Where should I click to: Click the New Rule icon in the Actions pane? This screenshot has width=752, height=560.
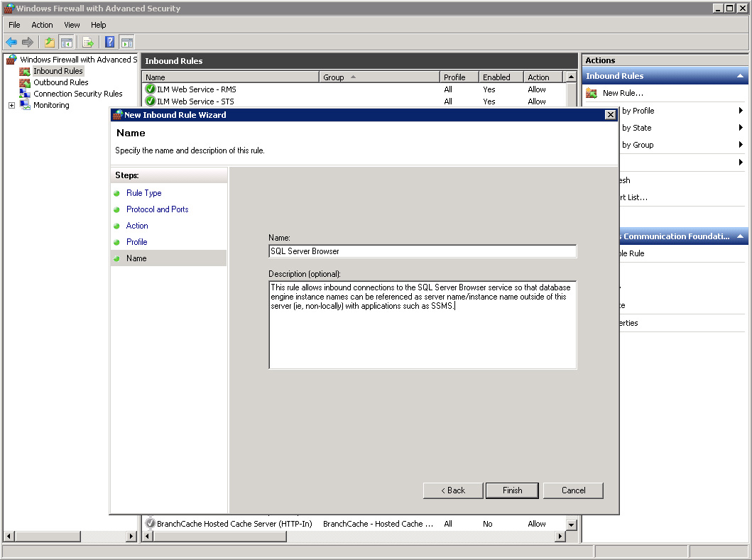pos(592,93)
